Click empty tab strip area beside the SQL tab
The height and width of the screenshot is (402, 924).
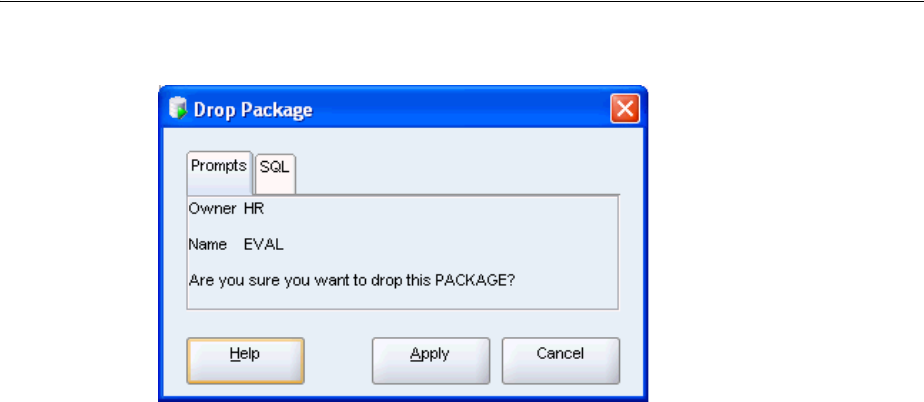click(457, 174)
